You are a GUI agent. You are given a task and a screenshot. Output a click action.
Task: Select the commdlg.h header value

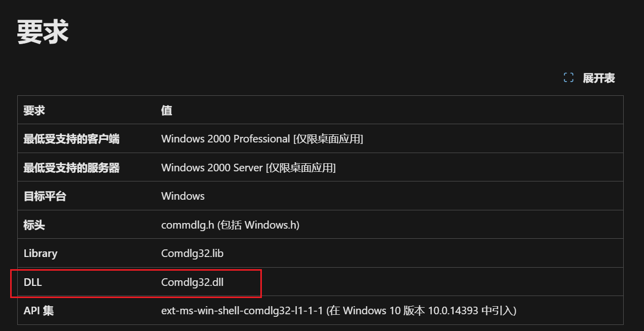[x=230, y=225]
